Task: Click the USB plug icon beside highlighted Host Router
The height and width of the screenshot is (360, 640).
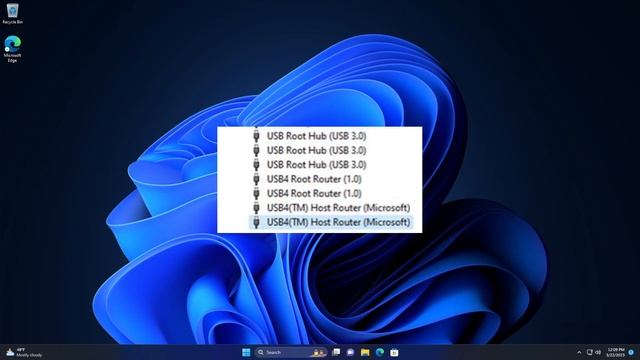Action: tap(256, 222)
